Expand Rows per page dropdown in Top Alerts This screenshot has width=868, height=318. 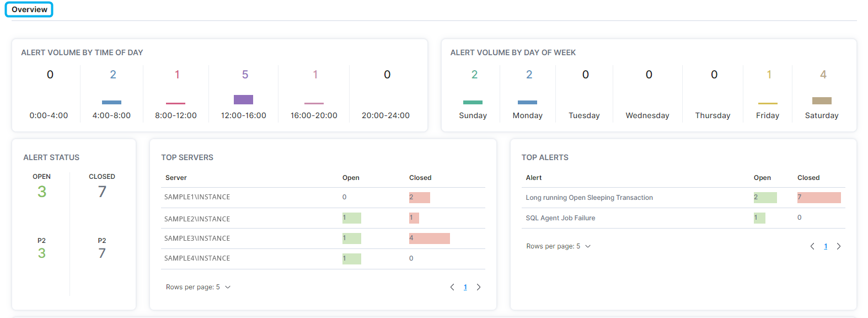tap(587, 246)
